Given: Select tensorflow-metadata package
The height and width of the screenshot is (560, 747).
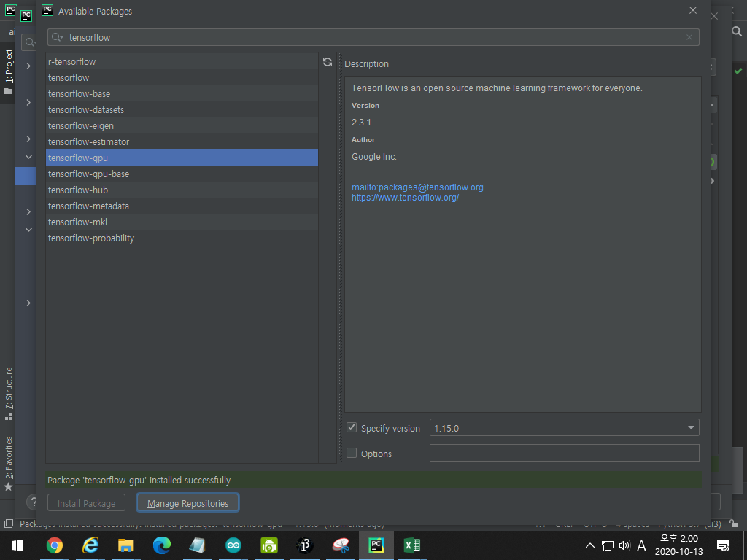Looking at the screenshot, I should tap(182, 206).
